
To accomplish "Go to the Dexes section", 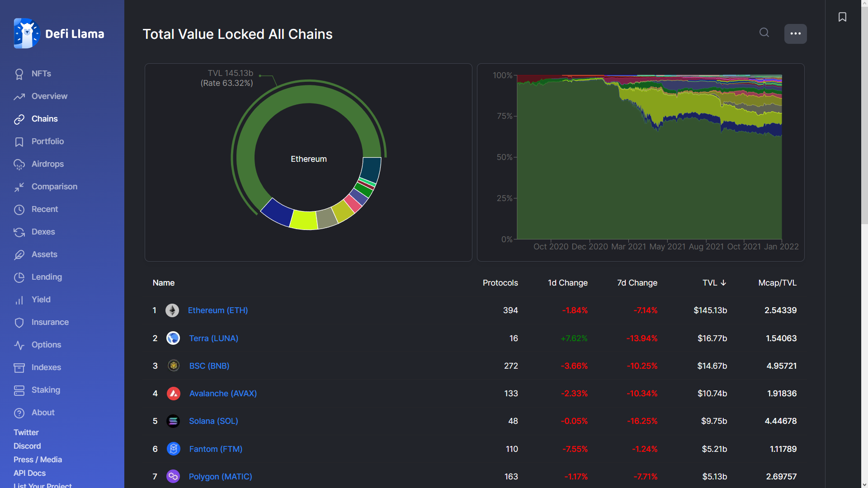I will click(x=43, y=232).
